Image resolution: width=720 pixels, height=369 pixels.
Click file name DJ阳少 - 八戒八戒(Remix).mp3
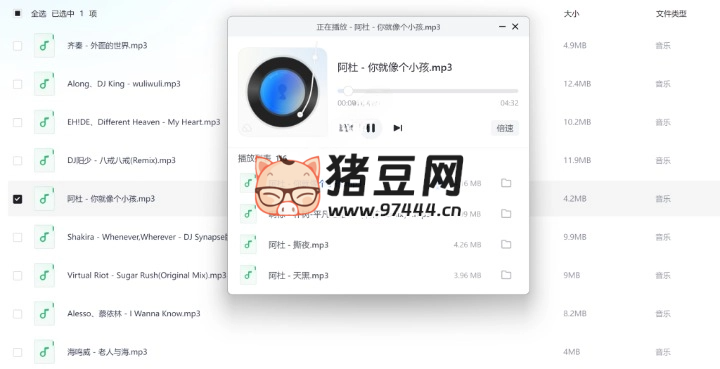point(121,160)
